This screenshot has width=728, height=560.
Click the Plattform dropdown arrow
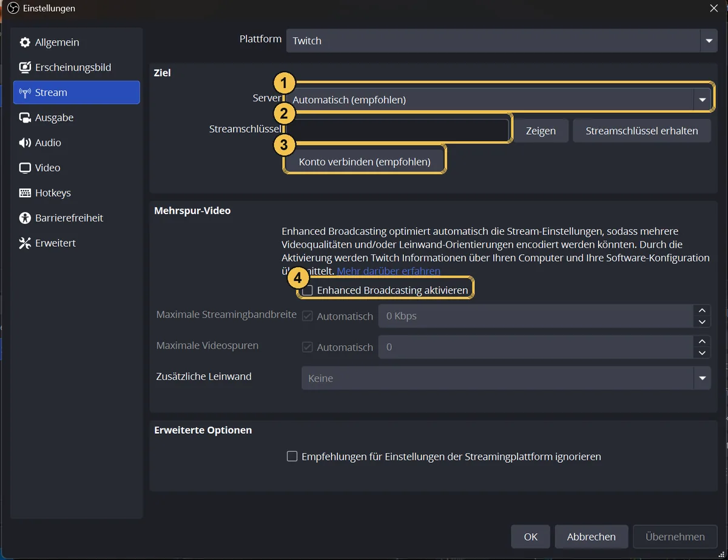(708, 41)
